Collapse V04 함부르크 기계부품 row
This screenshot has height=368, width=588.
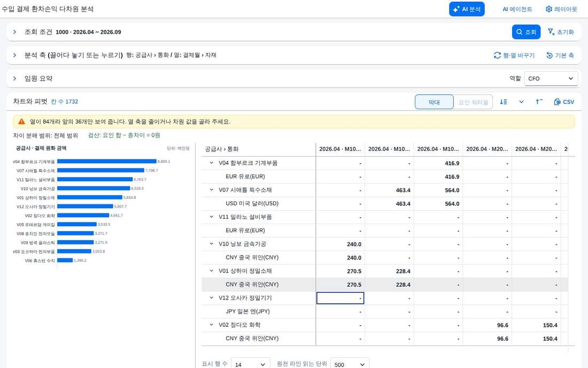[x=211, y=163]
